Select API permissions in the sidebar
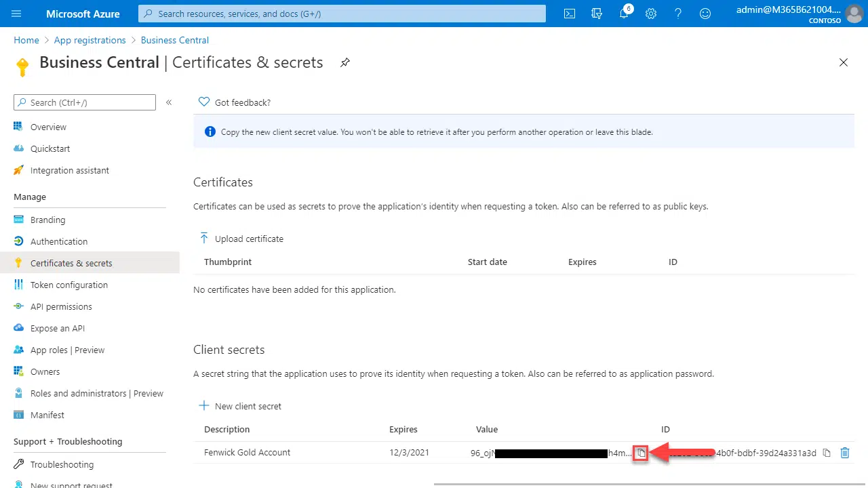This screenshot has height=488, width=868. [x=61, y=306]
